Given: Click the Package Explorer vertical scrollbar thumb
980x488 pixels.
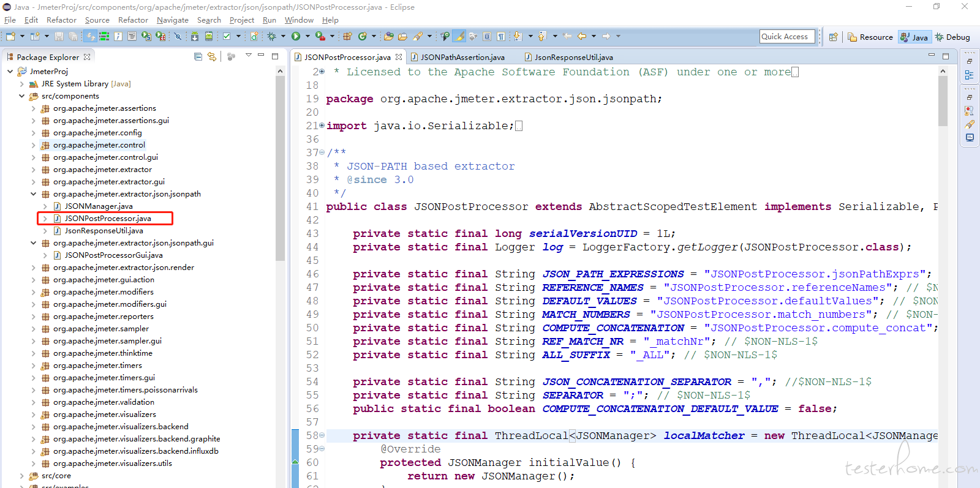Looking at the screenshot, I should (x=280, y=168).
